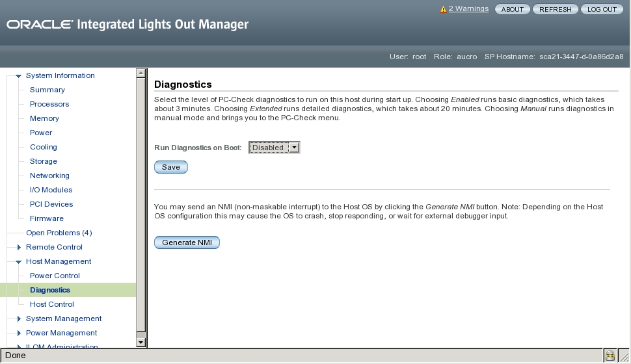This screenshot has width=631, height=364.
Task: Select Remote Control in navigation
Action: tap(55, 247)
